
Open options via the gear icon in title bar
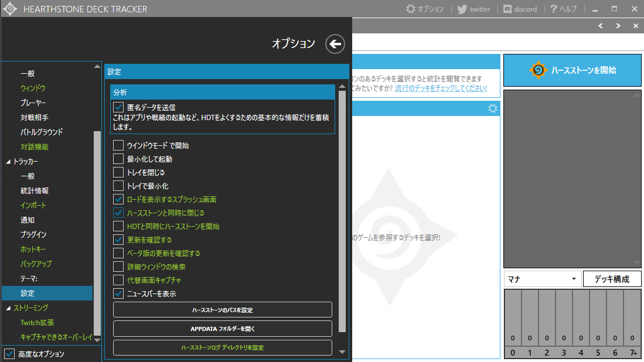click(x=425, y=9)
